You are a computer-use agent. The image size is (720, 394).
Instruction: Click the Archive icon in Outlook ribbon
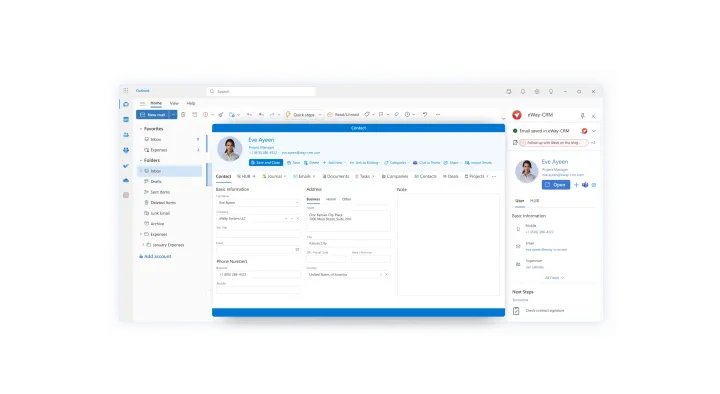click(x=195, y=114)
